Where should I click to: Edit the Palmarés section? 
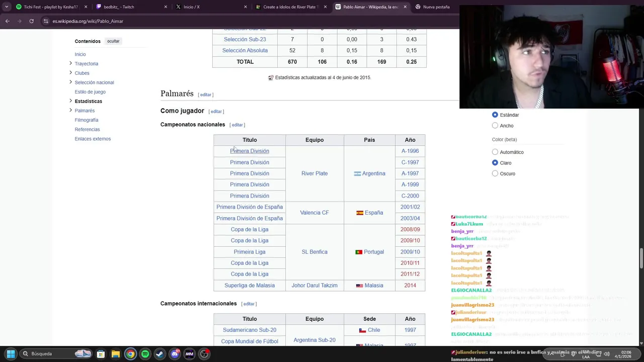coord(206,95)
